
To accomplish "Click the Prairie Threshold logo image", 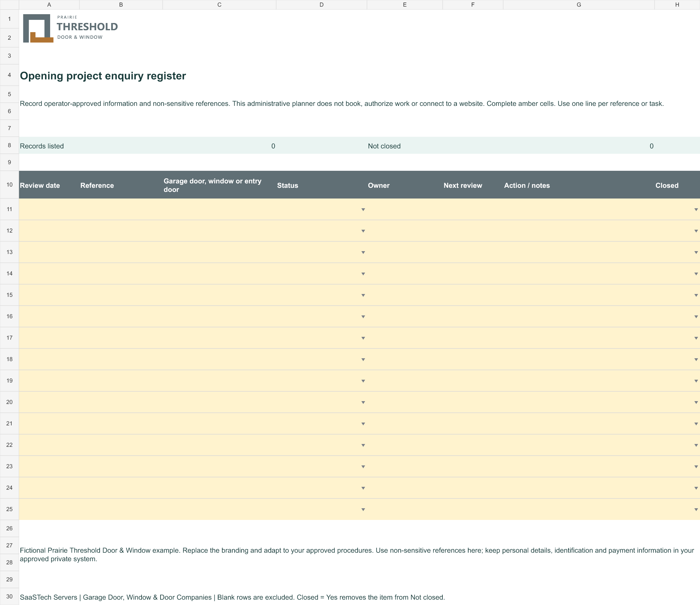I will 70,28.
